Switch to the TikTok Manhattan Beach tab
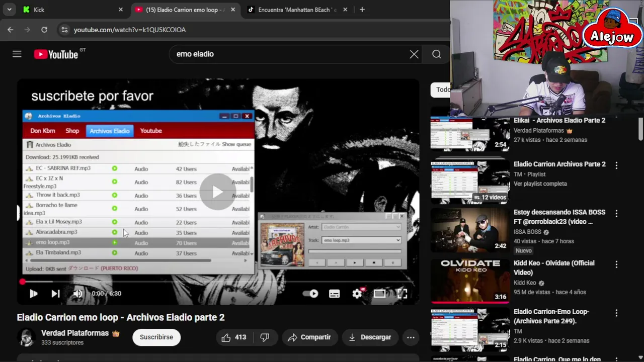This screenshot has height=362, width=644. (297, 10)
